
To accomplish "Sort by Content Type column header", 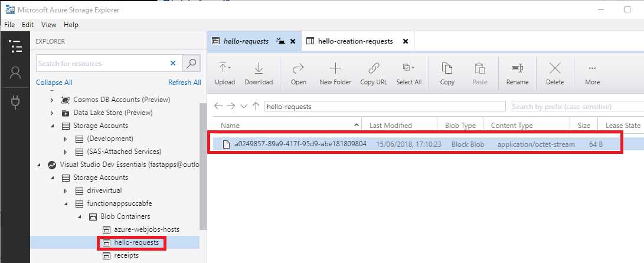I will click(512, 126).
